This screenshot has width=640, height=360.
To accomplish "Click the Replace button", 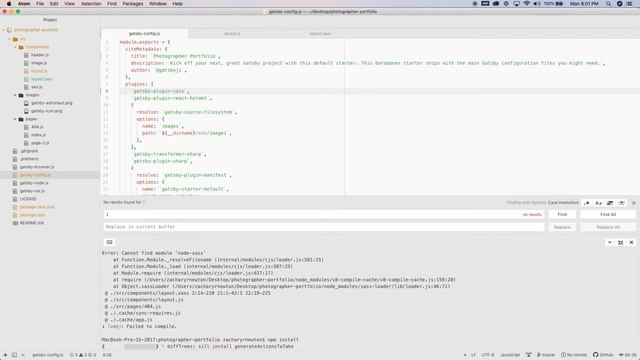I will point(562,227).
